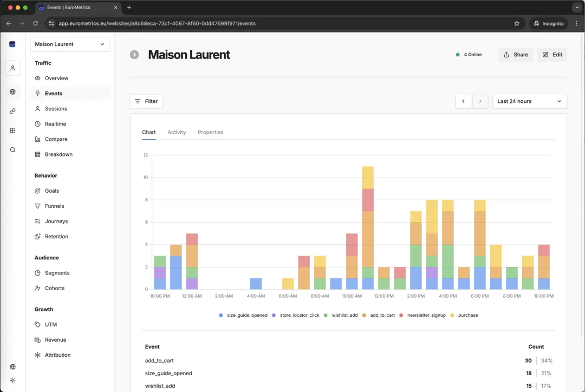
Task: Open the Maison Laurent website selector dropdown
Action: [70, 44]
